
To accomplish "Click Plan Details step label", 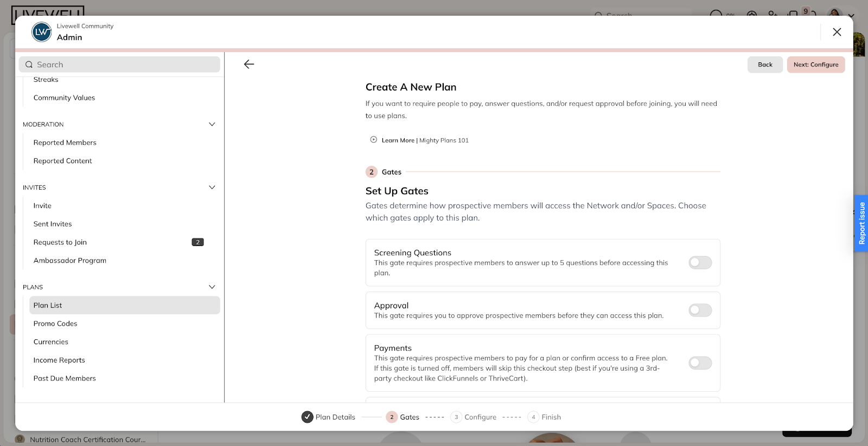I will pyautogui.click(x=335, y=417).
